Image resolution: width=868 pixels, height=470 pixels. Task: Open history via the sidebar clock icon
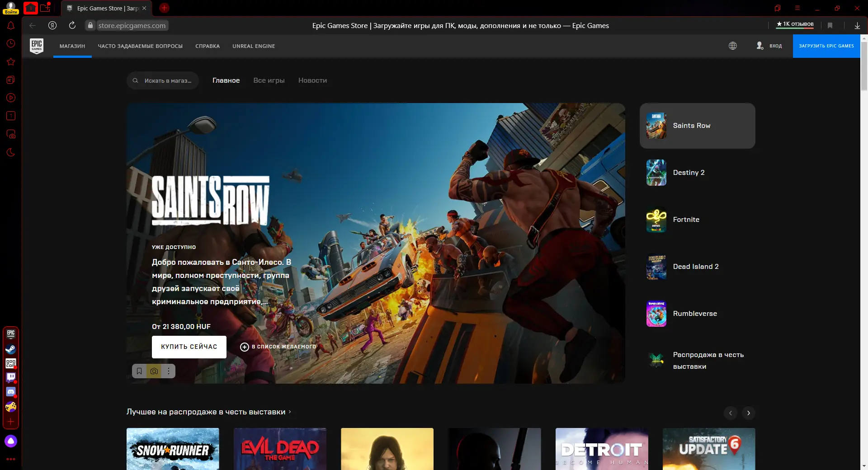tap(11, 43)
